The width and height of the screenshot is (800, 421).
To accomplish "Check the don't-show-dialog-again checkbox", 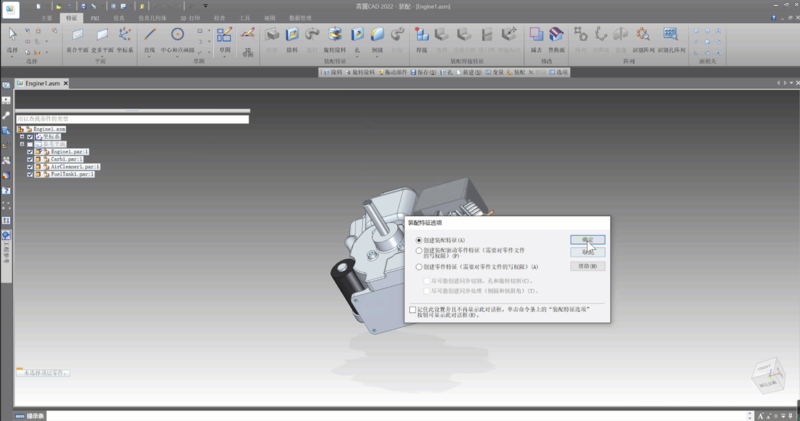I will [413, 310].
